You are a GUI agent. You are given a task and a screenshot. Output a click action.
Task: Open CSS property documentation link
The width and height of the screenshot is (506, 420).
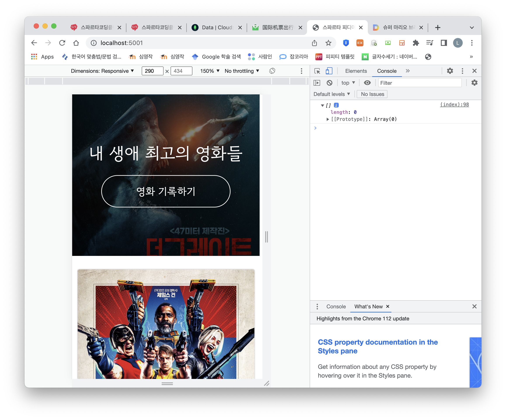(x=378, y=346)
